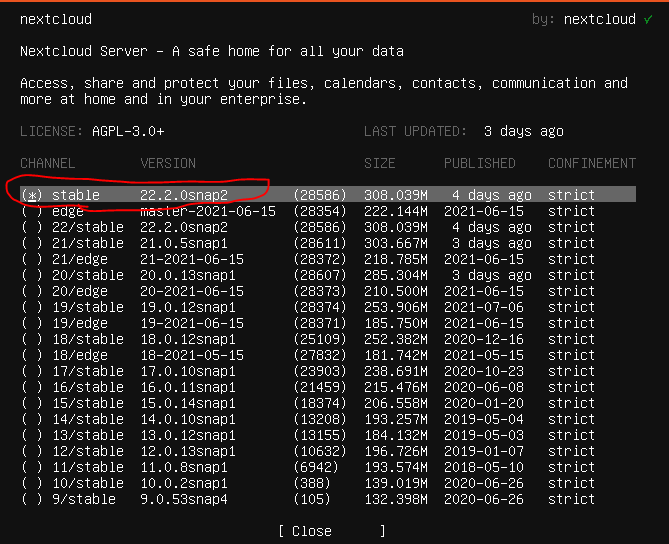Click size value 222.144M

[396, 211]
